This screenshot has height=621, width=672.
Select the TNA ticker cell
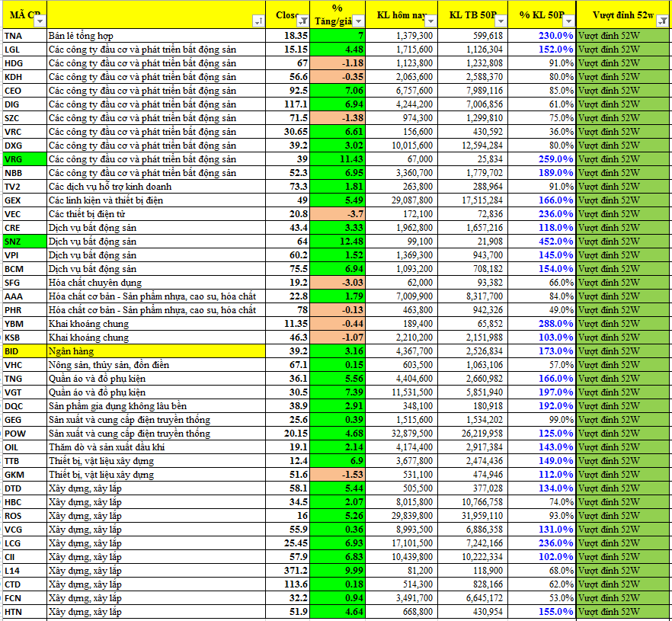click(24, 36)
